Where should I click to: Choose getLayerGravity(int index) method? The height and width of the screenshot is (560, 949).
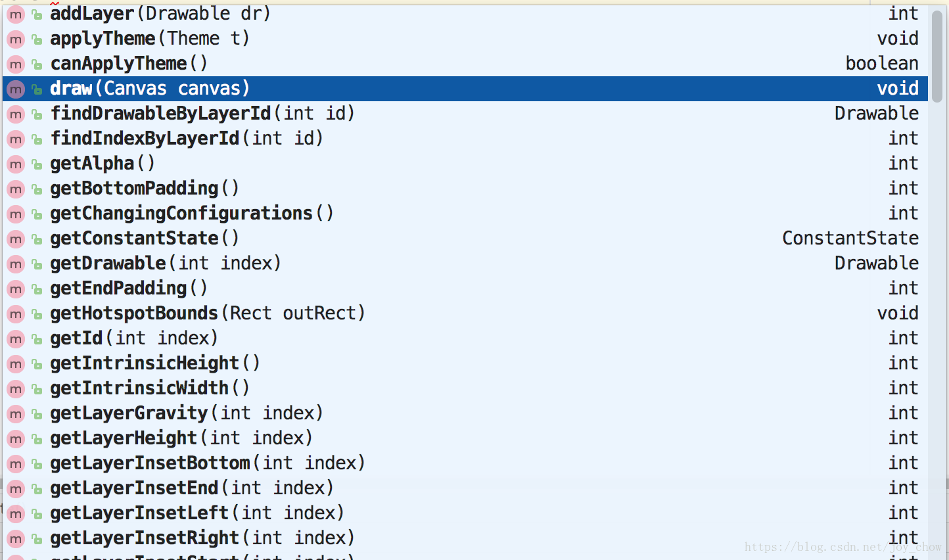pos(465,413)
